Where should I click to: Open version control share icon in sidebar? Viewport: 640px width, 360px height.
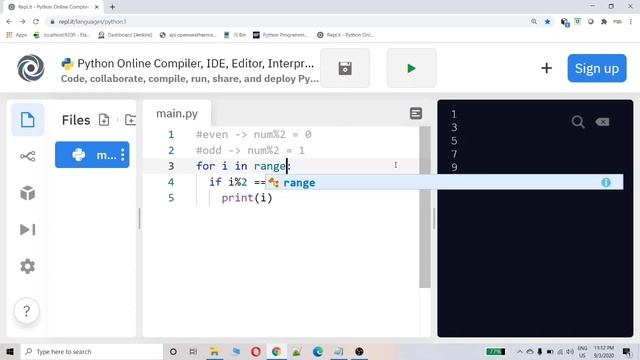[27, 156]
